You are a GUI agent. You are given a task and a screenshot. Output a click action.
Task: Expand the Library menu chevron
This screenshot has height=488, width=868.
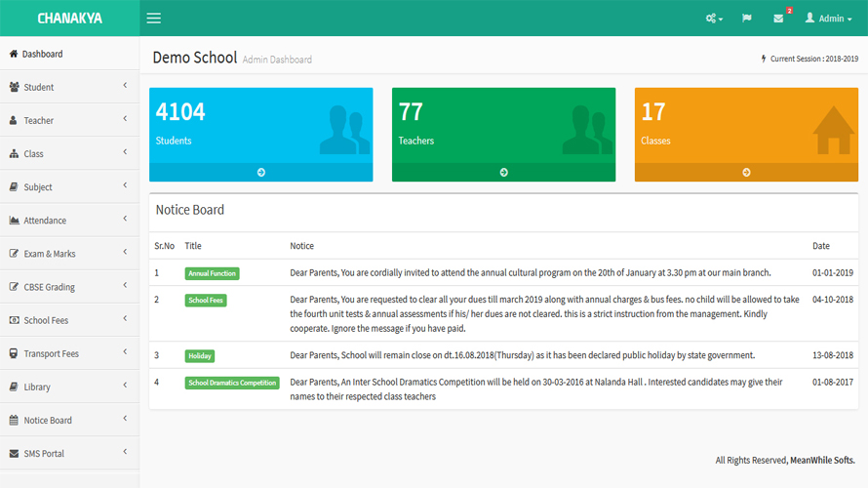pyautogui.click(x=125, y=385)
